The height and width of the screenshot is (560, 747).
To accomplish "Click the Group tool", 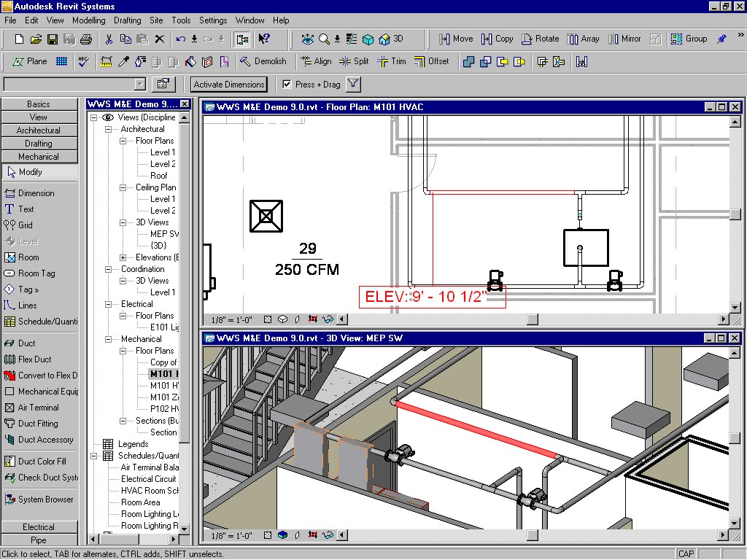I will [689, 39].
